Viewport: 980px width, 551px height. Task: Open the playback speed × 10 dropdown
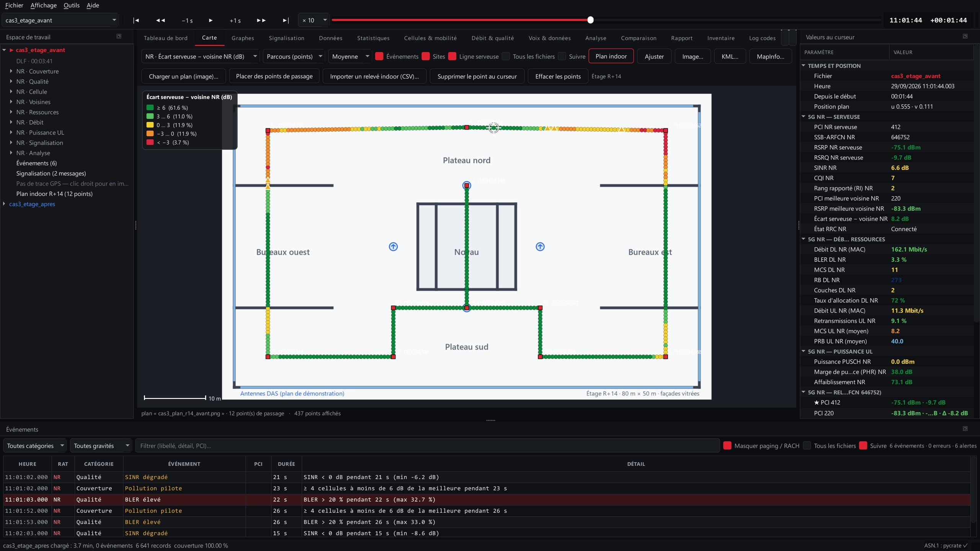click(314, 20)
